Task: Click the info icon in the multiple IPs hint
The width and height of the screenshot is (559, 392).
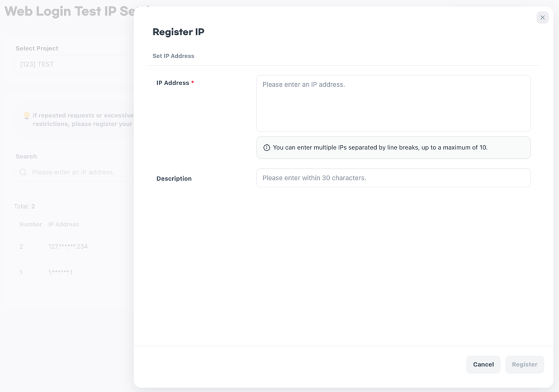Action: (x=267, y=148)
